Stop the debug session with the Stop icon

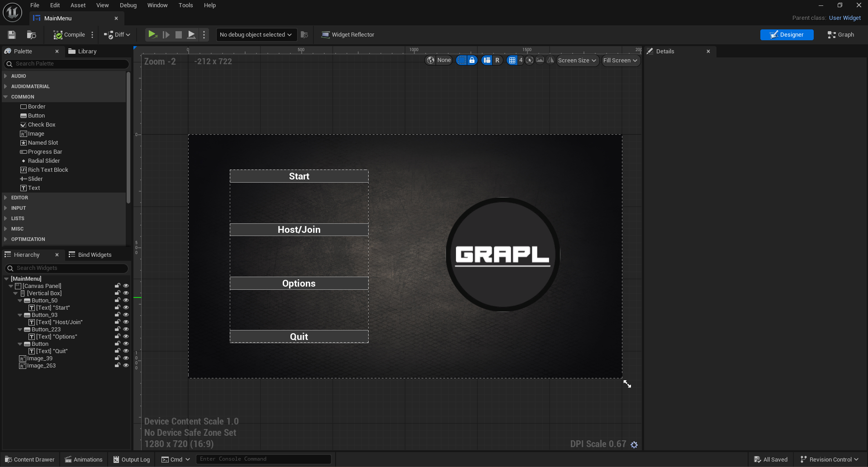point(178,34)
